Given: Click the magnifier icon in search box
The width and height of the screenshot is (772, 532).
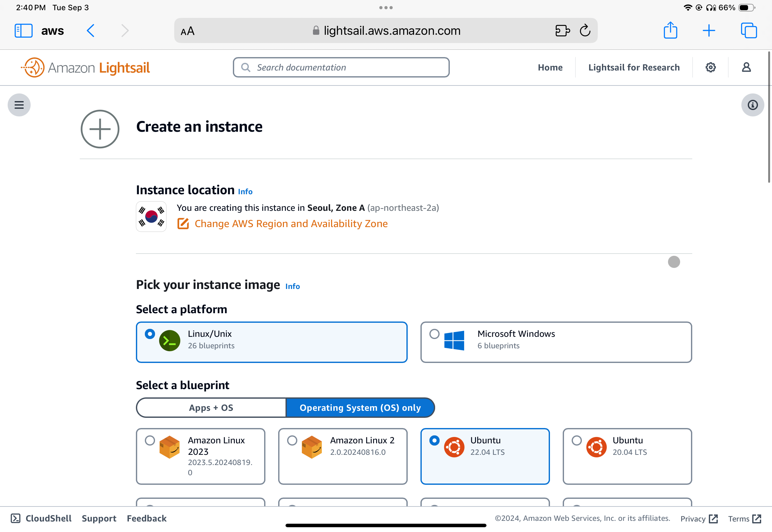Looking at the screenshot, I should pos(246,67).
